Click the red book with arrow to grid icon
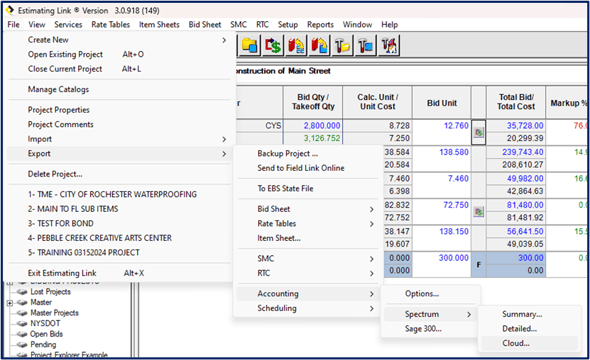Viewport: 590px width, 360px height. [x=296, y=46]
